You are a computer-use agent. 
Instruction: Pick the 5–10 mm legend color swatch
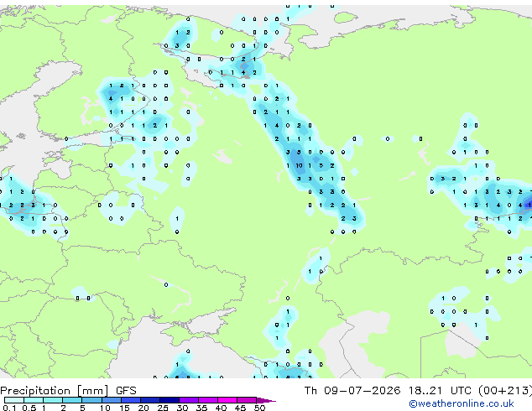pyautogui.click(x=92, y=400)
